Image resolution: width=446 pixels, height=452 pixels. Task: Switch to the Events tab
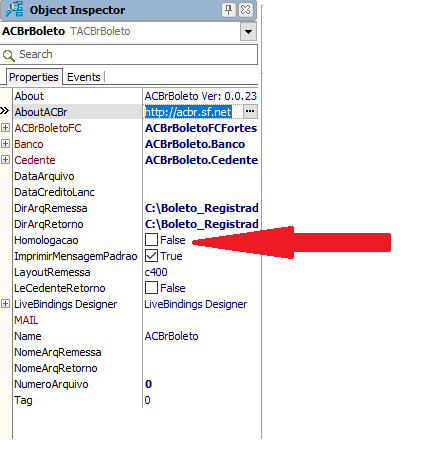(84, 77)
